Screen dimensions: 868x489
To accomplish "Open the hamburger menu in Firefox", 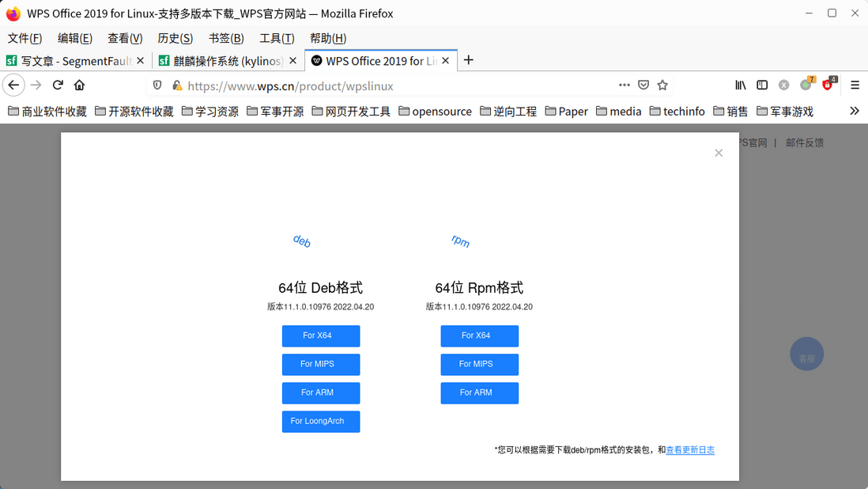I will click(x=855, y=85).
